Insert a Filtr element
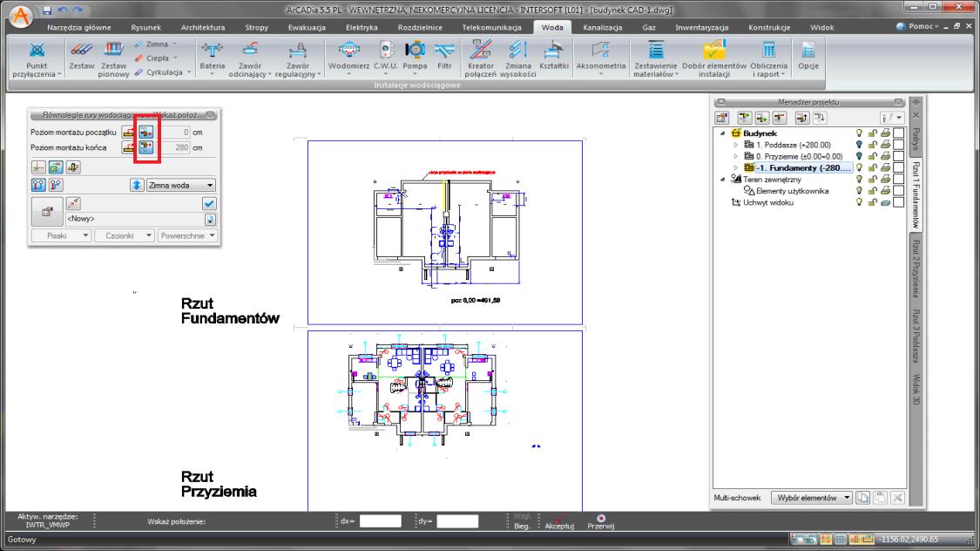Viewport: 980px width, 551px height. [x=444, y=57]
